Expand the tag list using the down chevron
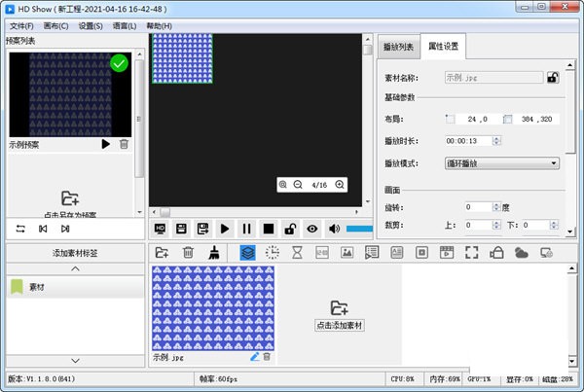The width and height of the screenshot is (584, 392). [x=75, y=360]
